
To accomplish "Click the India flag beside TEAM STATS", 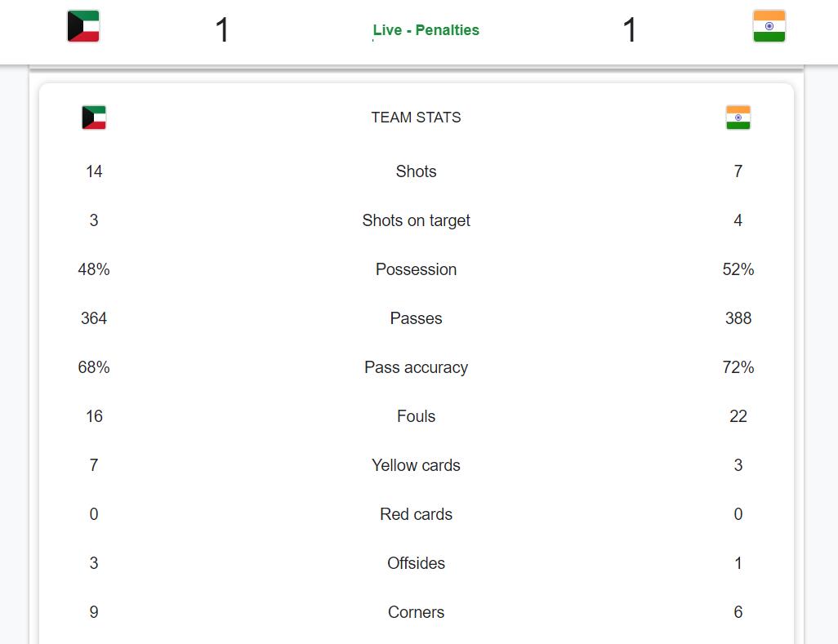I will [x=738, y=118].
